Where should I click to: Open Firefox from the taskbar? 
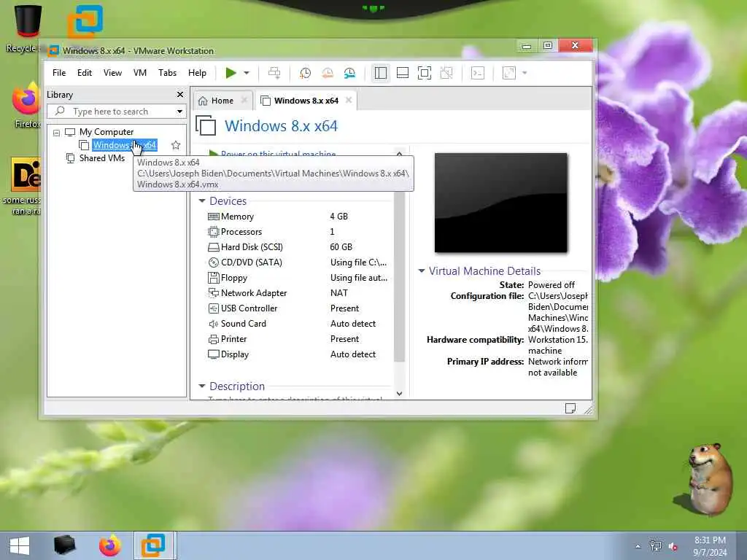(x=109, y=545)
